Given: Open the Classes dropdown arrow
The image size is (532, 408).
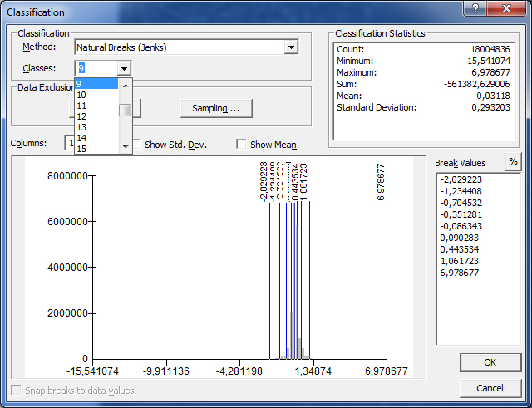Looking at the screenshot, I should [124, 68].
